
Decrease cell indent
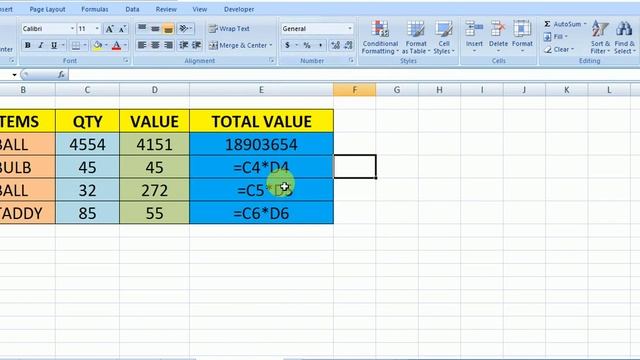(x=184, y=45)
